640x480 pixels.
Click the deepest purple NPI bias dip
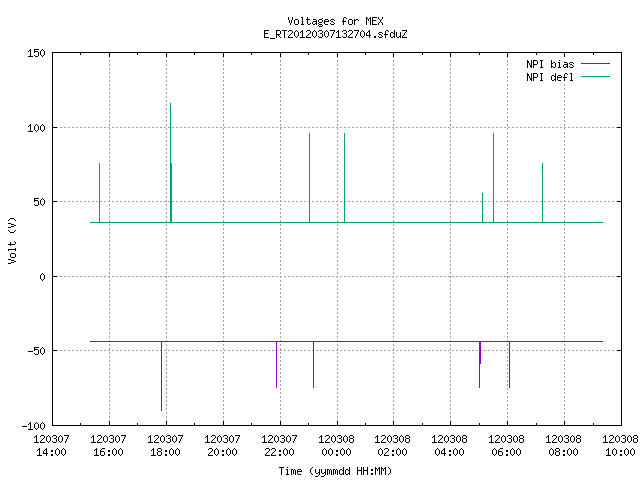[162, 376]
